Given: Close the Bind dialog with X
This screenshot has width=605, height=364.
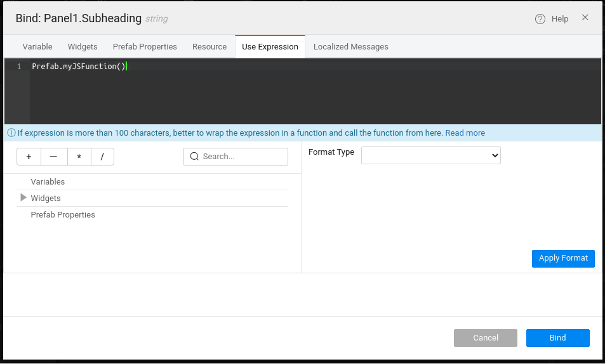Looking at the screenshot, I should click(x=585, y=18).
